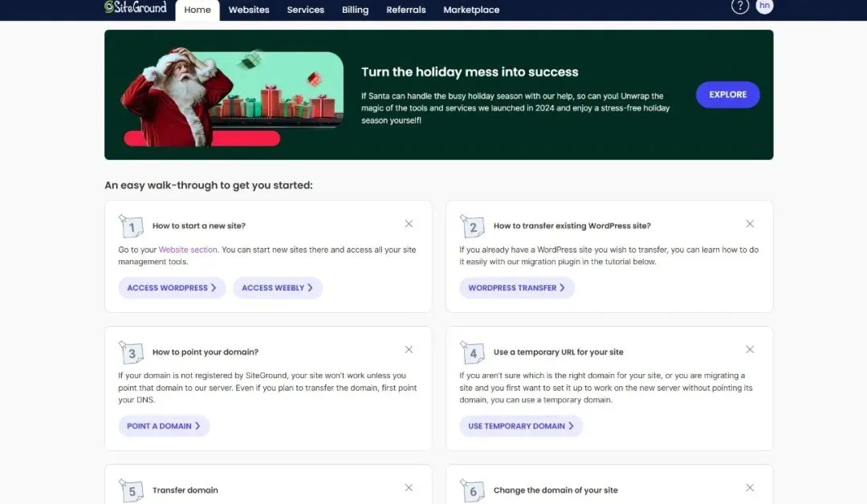Image resolution: width=867 pixels, height=504 pixels.
Task: Open the Referrals tab
Action: (x=406, y=10)
